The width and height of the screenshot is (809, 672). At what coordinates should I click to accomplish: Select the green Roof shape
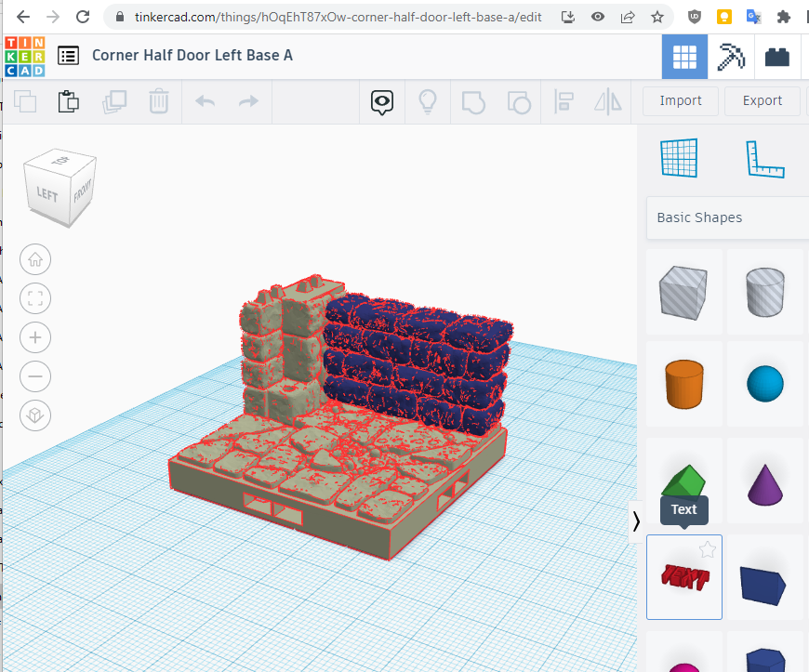[684, 480]
